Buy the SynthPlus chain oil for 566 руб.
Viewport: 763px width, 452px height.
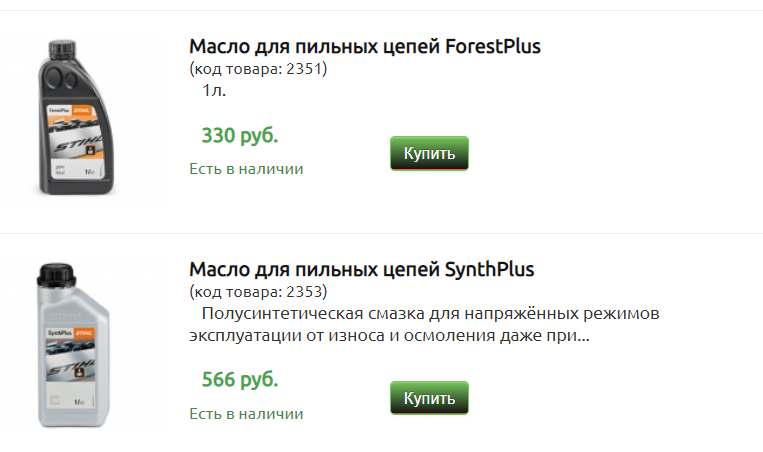click(429, 398)
